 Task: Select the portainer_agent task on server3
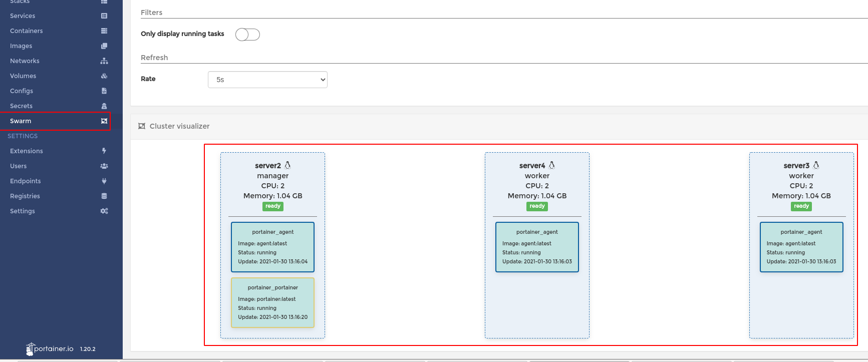pos(801,247)
